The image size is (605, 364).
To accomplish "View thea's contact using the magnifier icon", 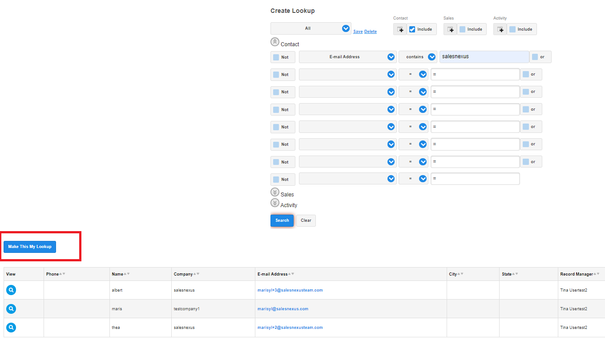I will [11, 328].
